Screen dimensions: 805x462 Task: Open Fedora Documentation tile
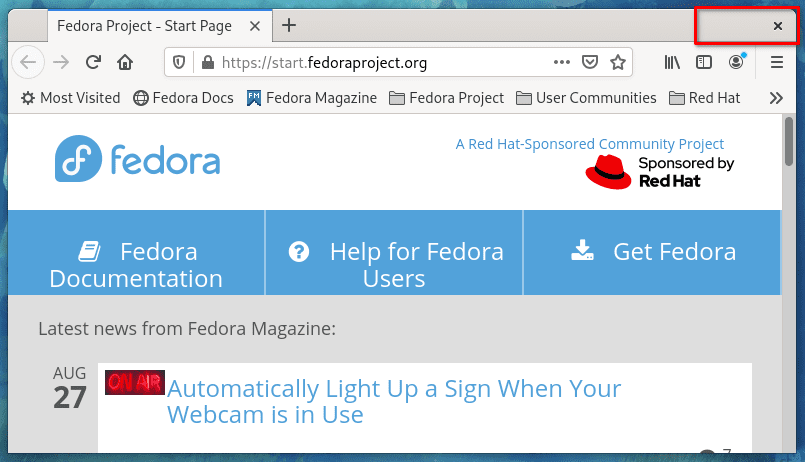coord(136,253)
